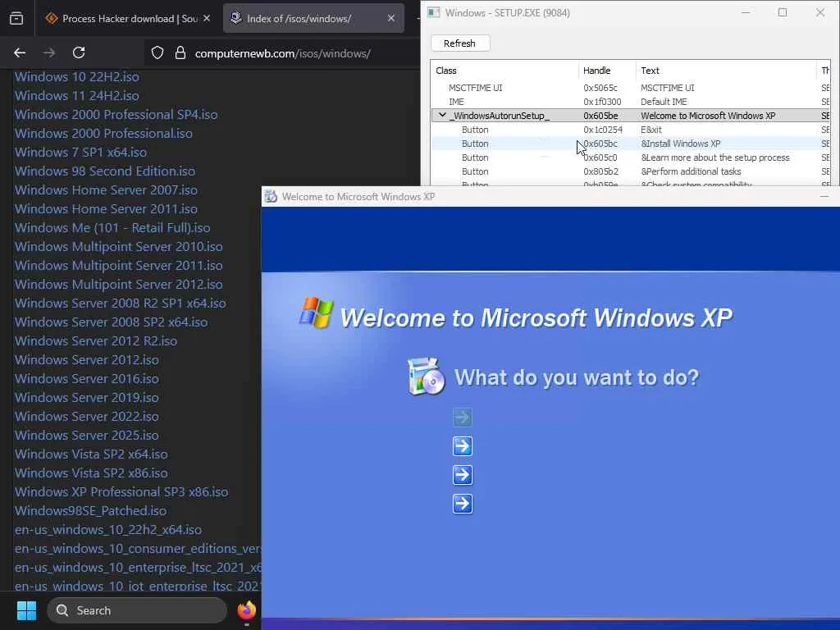This screenshot has width=840, height=630.
Task: Switch to Index of /isos/windows/ tab
Action: [313, 18]
